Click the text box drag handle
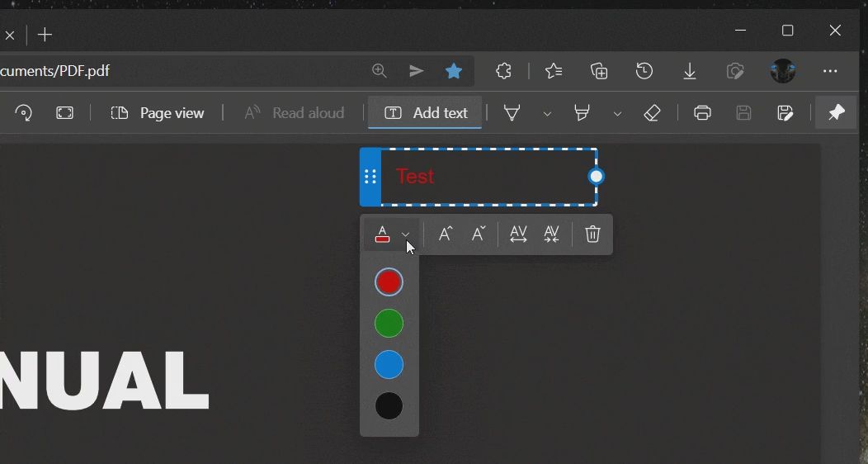The image size is (868, 464). click(370, 177)
